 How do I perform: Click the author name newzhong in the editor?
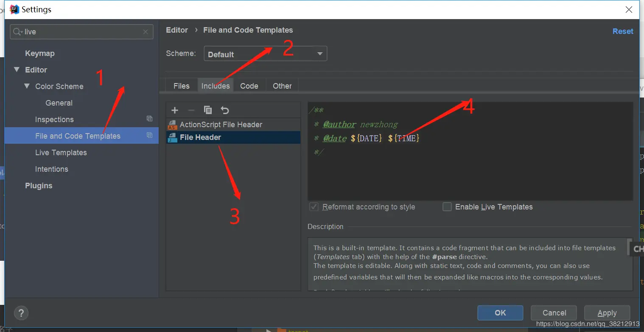(379, 124)
